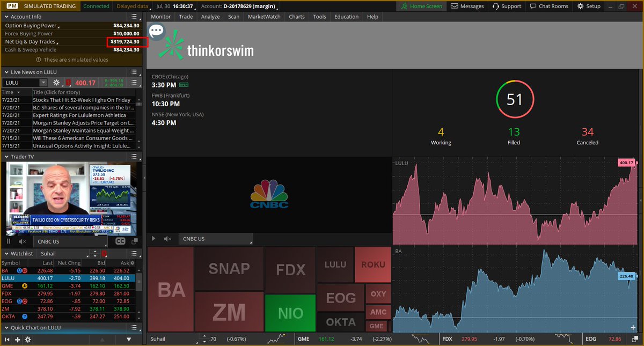Screen dimensions: 644x346
Task: Open the CNBC US dropdown under main video
Action: coord(215,239)
